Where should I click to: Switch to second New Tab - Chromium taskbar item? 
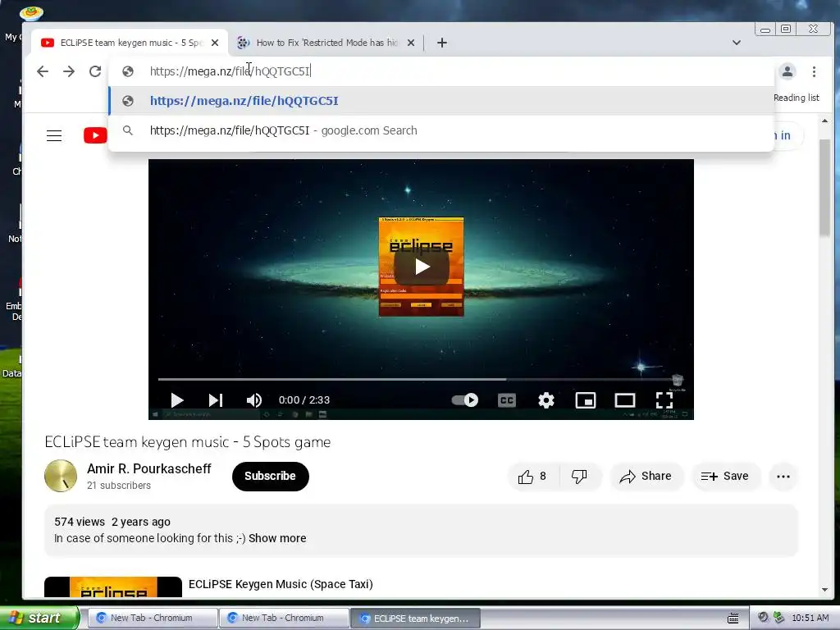[x=284, y=618]
